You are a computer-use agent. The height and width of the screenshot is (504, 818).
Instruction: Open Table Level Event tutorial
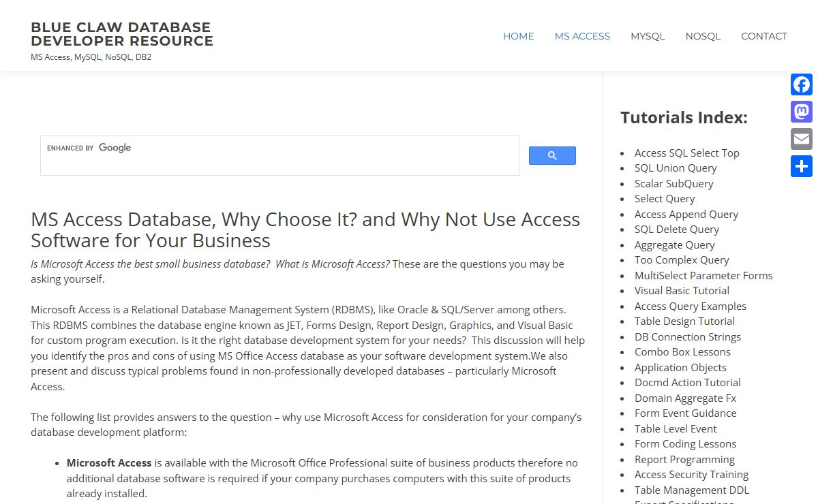tap(676, 428)
